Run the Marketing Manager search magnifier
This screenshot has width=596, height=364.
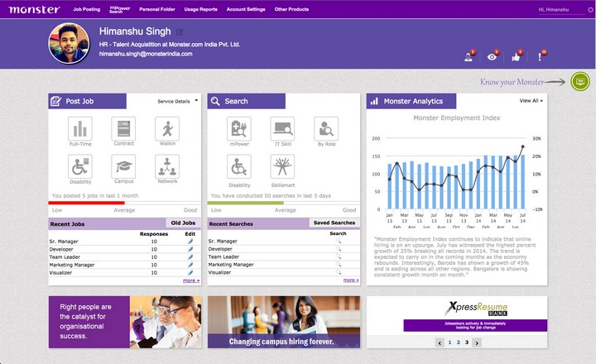pyautogui.click(x=338, y=265)
